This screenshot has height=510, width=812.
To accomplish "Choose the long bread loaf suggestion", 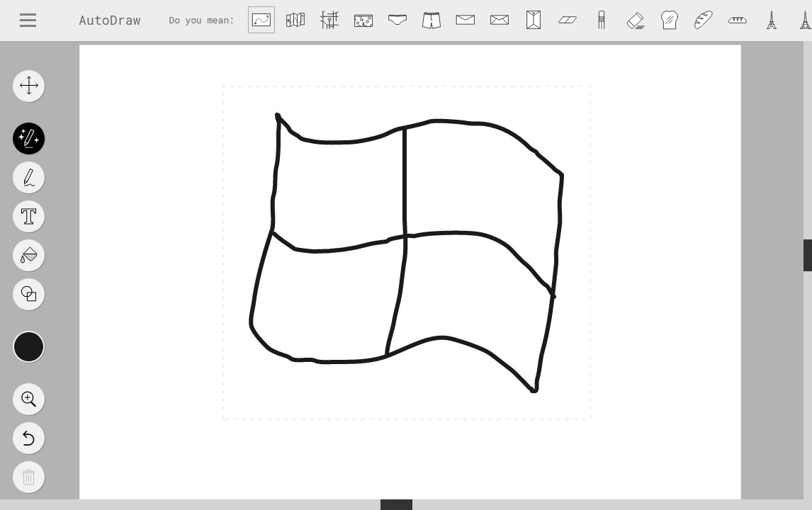I will click(738, 21).
